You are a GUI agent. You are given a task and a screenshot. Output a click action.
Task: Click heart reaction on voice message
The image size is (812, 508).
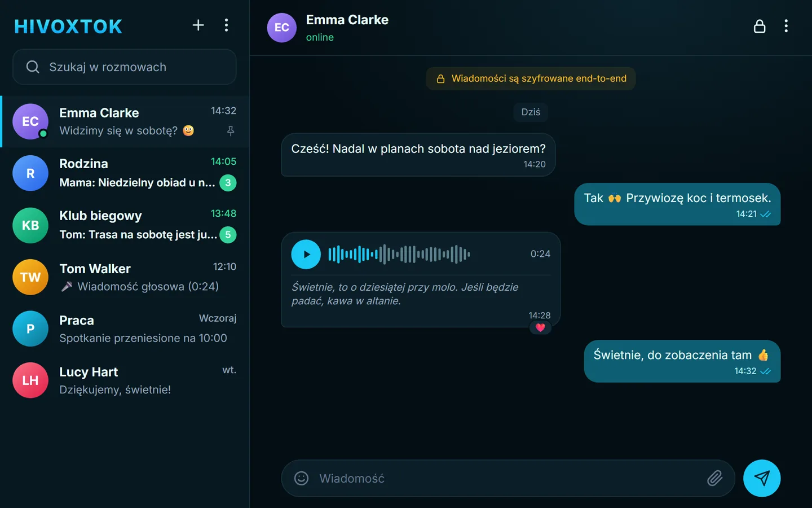[x=540, y=328]
